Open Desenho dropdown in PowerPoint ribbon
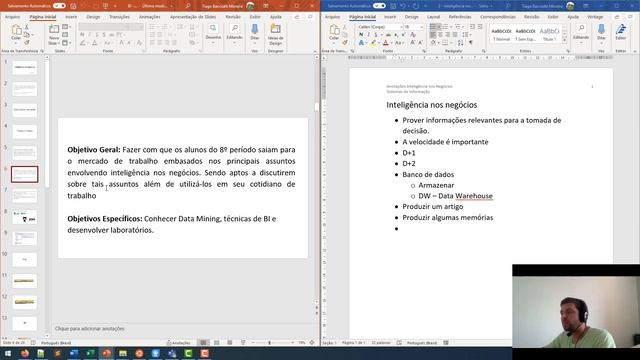This screenshot has width=640, height=360. pos(213,33)
